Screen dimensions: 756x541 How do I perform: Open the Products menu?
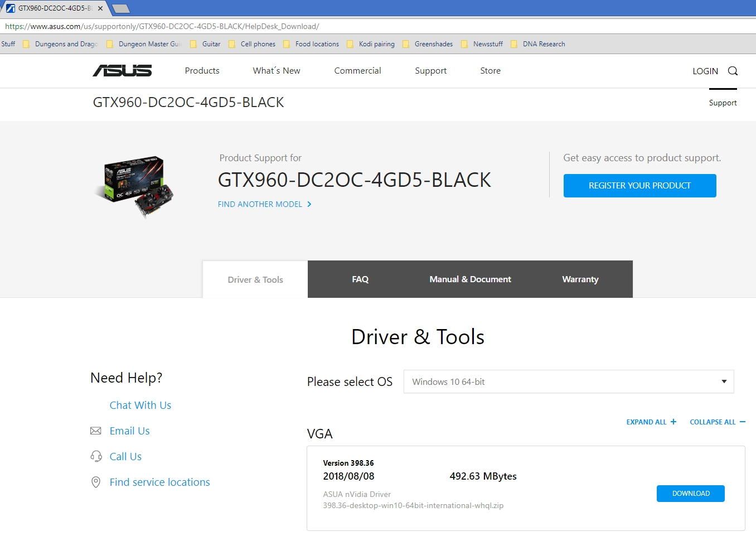(202, 71)
